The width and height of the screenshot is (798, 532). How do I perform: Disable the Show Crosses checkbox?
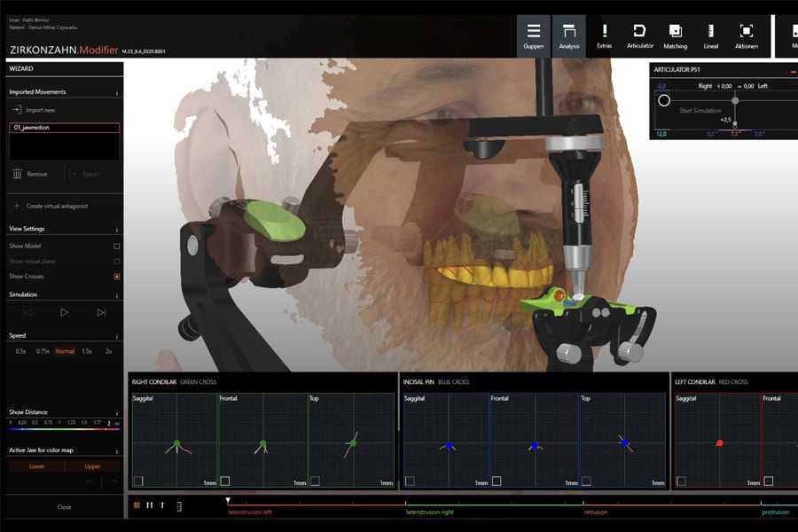coord(116,277)
